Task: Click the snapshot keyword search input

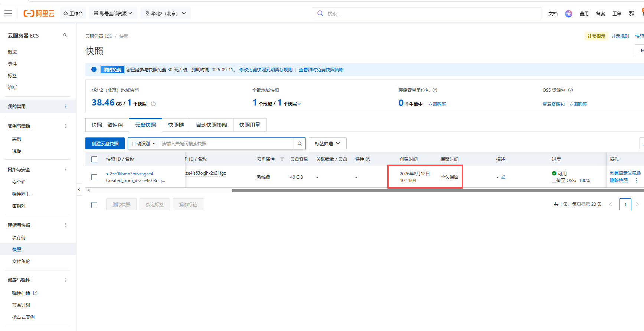Action: [x=226, y=143]
